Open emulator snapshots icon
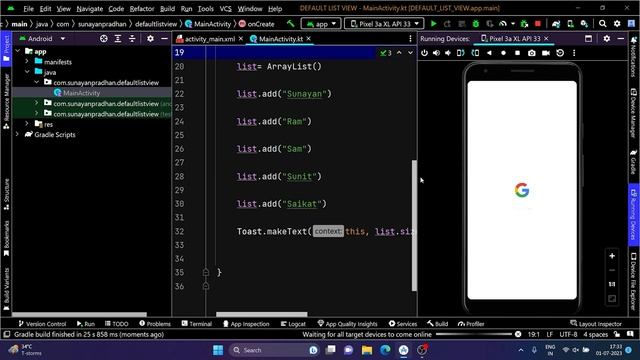640x360 pixels. pyautogui.click(x=560, y=53)
